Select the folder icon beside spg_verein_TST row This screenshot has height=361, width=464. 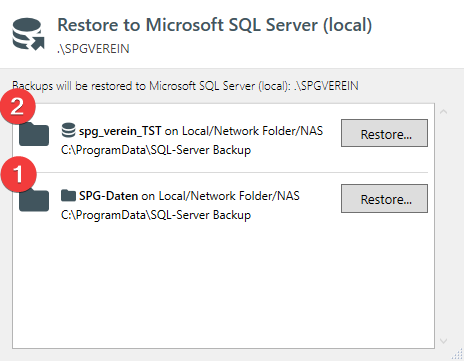pyautogui.click(x=34, y=134)
